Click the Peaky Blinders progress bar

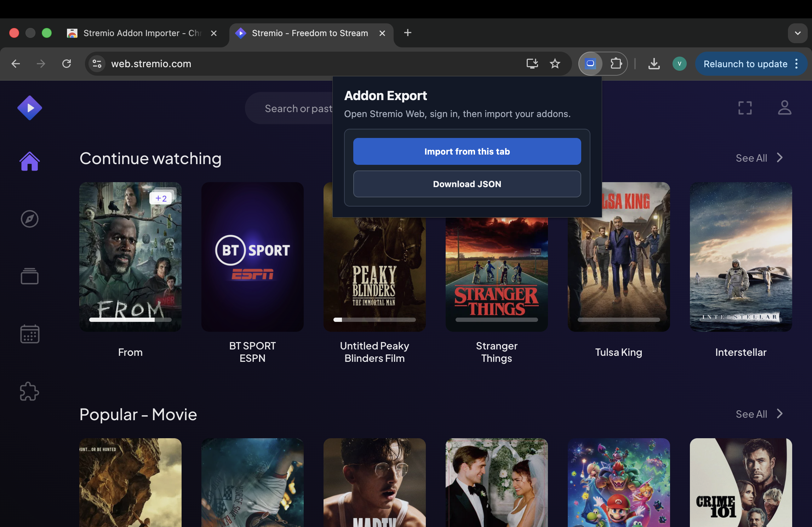click(x=374, y=320)
